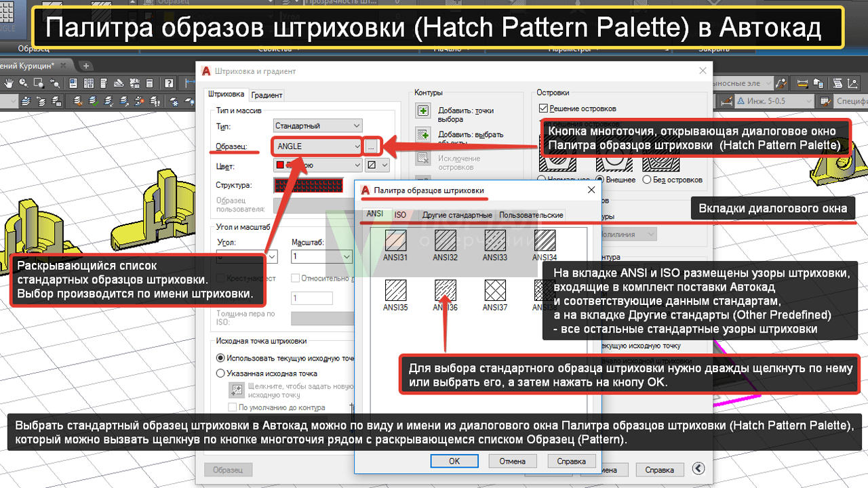Open the Инж. 5-0.5 dimension style dropdown
Viewport: 868px width, 488px height.
pyautogui.click(x=774, y=102)
